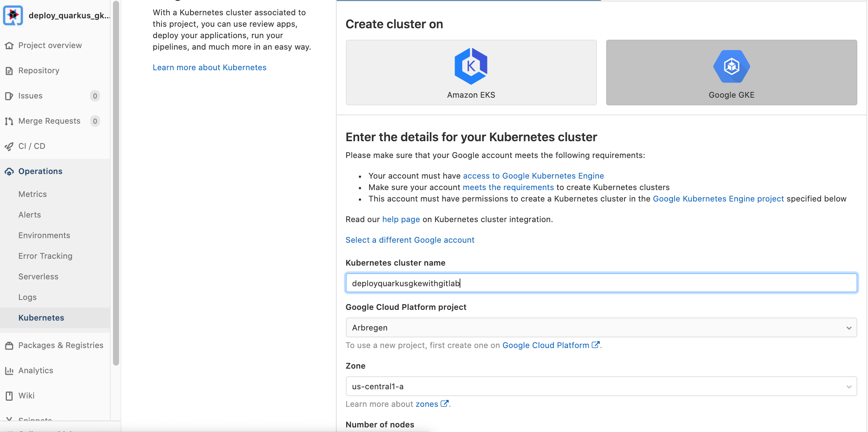Click the deploy_quarkus project avatar icon

pos(13,15)
